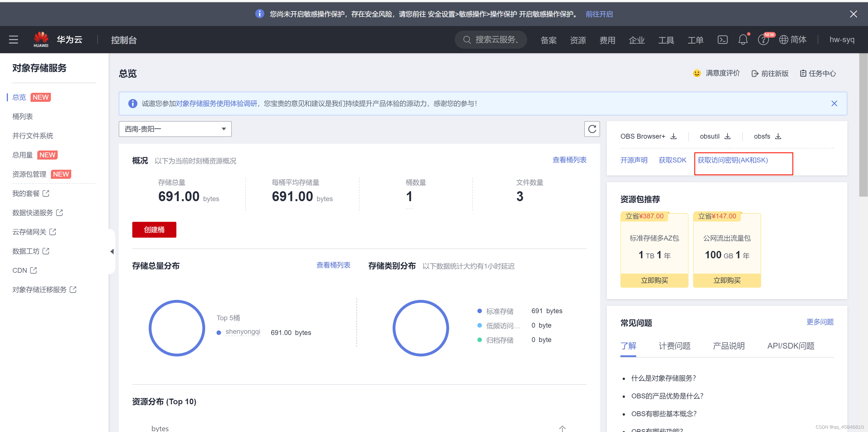Switch language via the 简体 globe
Image resolution: width=868 pixels, height=432 pixels.
pyautogui.click(x=793, y=40)
